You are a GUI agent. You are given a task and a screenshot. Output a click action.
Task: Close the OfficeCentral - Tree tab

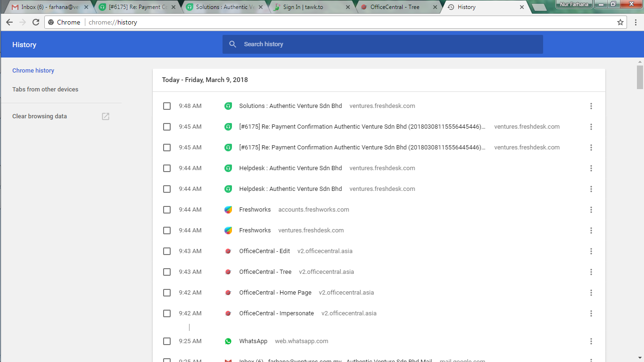pos(435,7)
